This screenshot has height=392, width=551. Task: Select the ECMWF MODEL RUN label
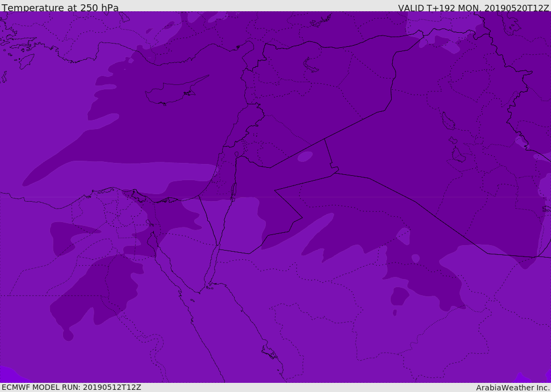point(71,387)
